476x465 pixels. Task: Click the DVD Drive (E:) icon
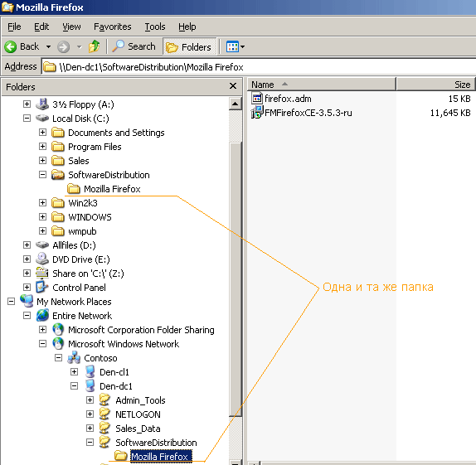click(42, 259)
